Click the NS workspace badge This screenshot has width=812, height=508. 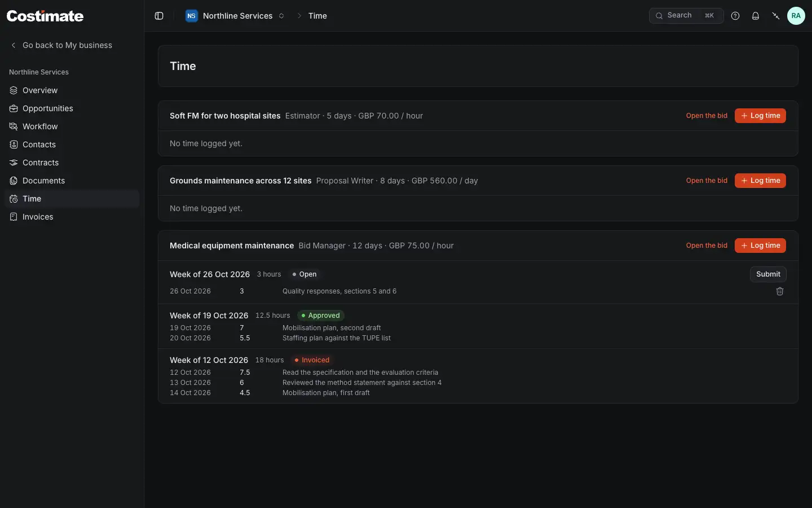coord(192,16)
